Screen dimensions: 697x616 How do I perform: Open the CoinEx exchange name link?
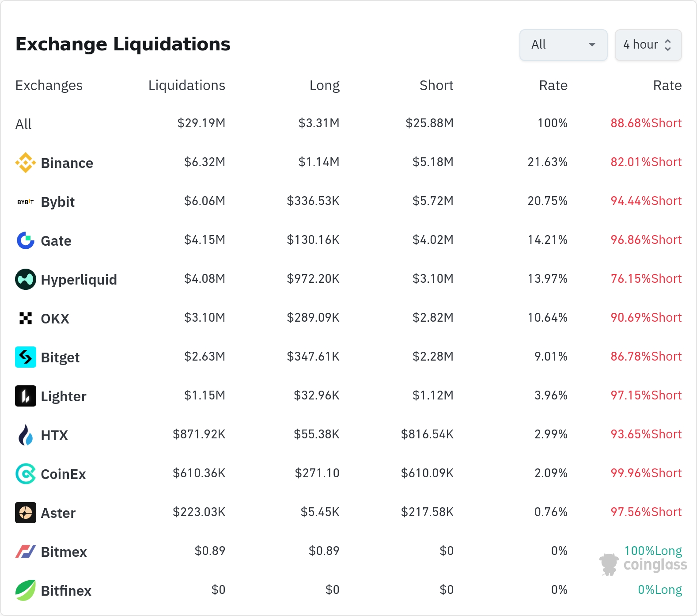pos(63,474)
